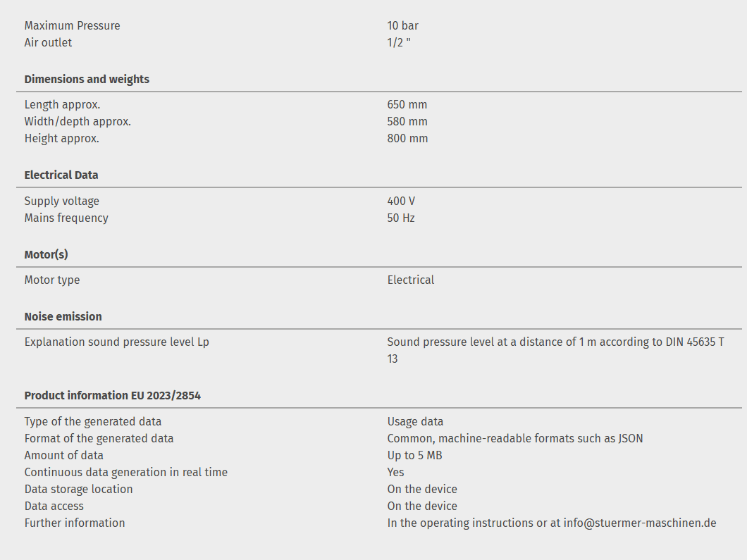The height and width of the screenshot is (560, 747).
Task: Select the "Motor(s)" section heading
Action: click(46, 254)
